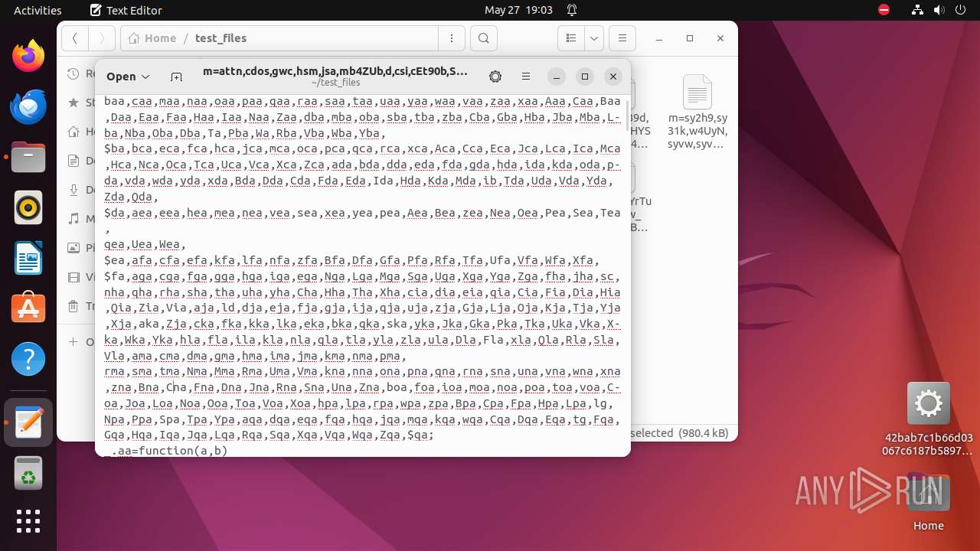This screenshot has width=980, height=551.
Task: Maximize the Files window
Action: (690, 38)
